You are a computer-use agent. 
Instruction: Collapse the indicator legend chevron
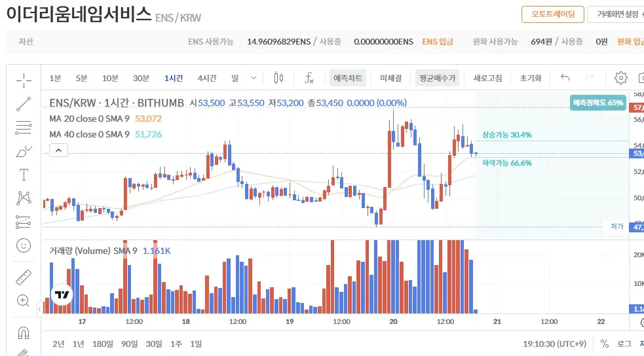58,151
